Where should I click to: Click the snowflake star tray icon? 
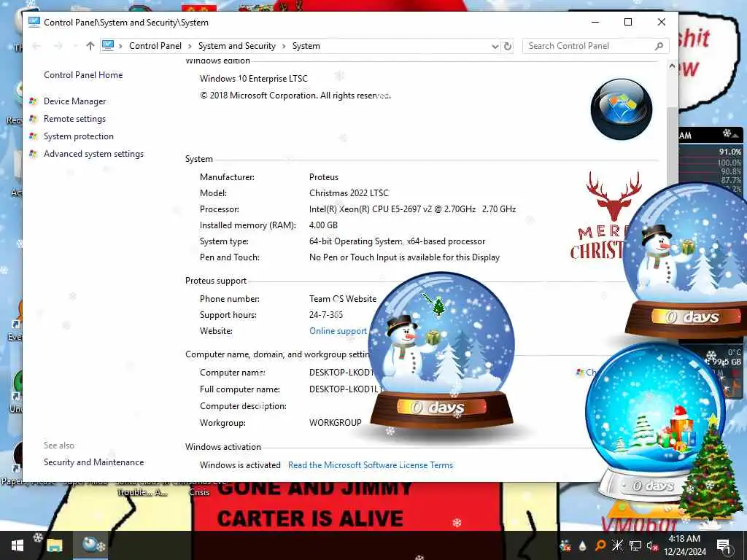[x=617, y=545]
